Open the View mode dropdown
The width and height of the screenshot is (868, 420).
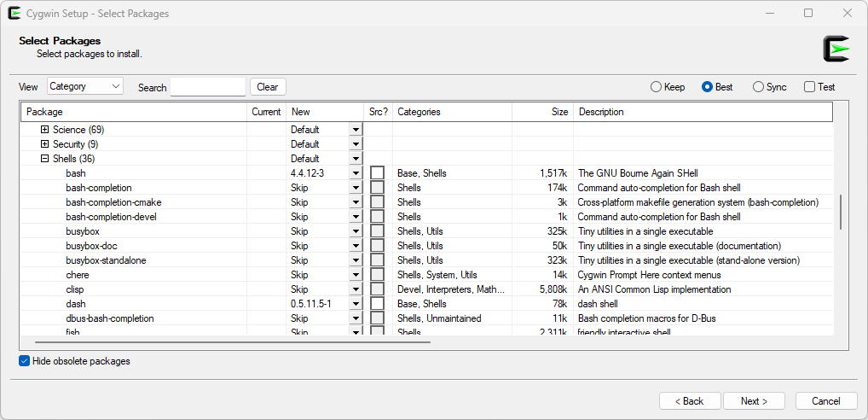[x=85, y=86]
